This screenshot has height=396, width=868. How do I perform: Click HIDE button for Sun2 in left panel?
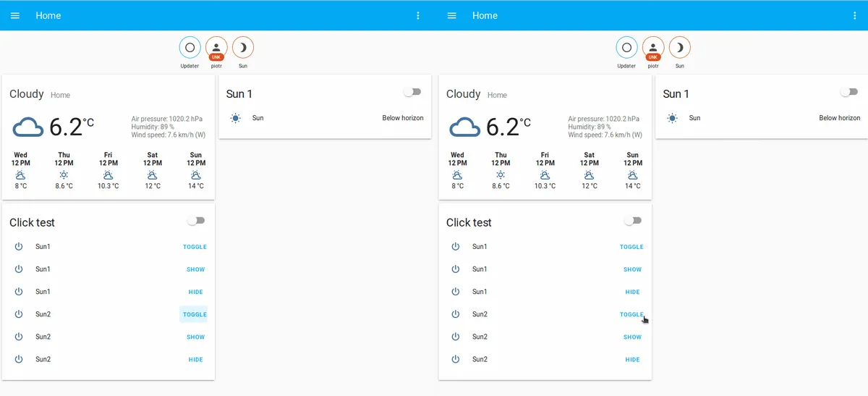point(196,359)
